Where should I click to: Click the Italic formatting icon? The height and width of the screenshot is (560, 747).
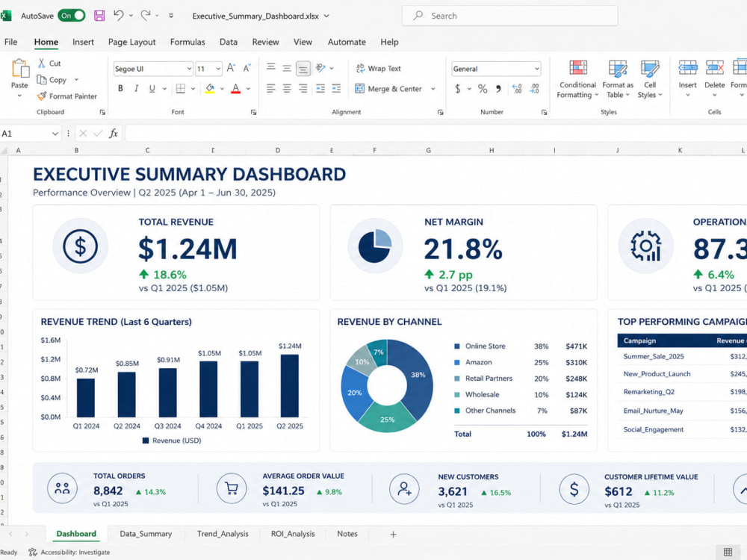(x=136, y=88)
